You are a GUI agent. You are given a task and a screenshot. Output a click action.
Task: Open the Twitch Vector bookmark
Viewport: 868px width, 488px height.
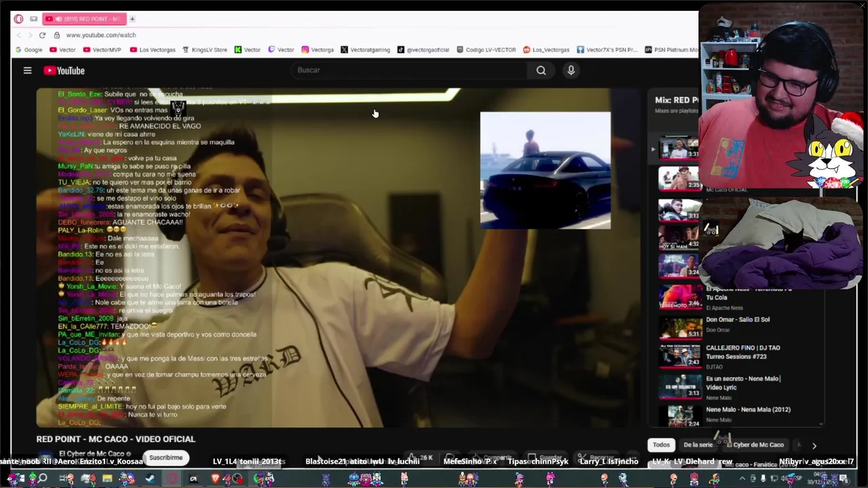(x=281, y=49)
